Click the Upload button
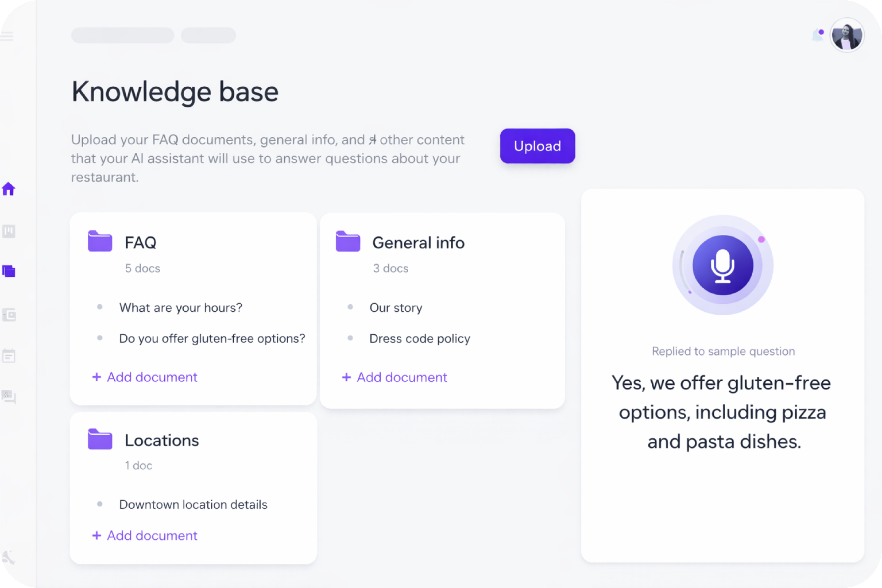Viewport: 882px width, 588px height. click(x=537, y=146)
